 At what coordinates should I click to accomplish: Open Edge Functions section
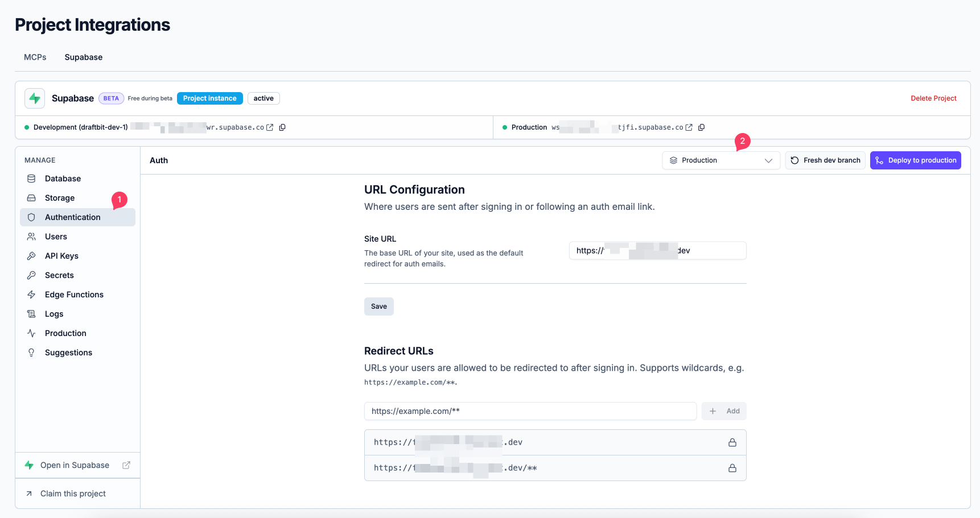(77, 295)
